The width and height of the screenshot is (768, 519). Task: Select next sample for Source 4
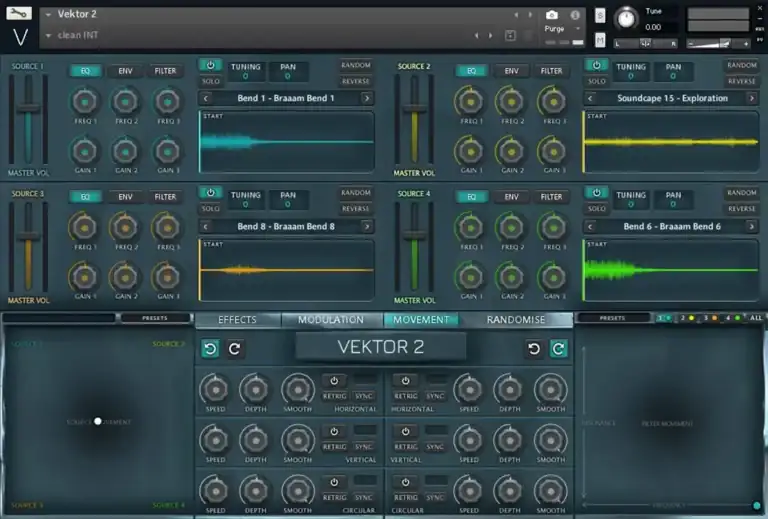pyautogui.click(x=752, y=227)
